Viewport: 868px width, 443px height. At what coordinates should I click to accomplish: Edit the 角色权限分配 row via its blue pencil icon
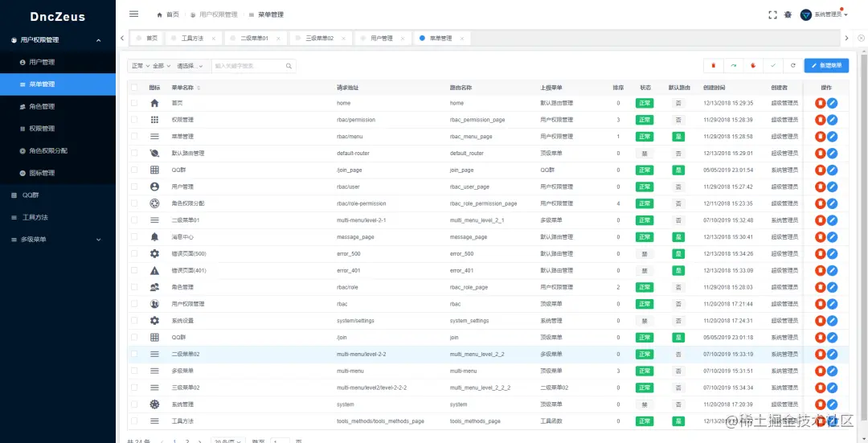coord(832,203)
